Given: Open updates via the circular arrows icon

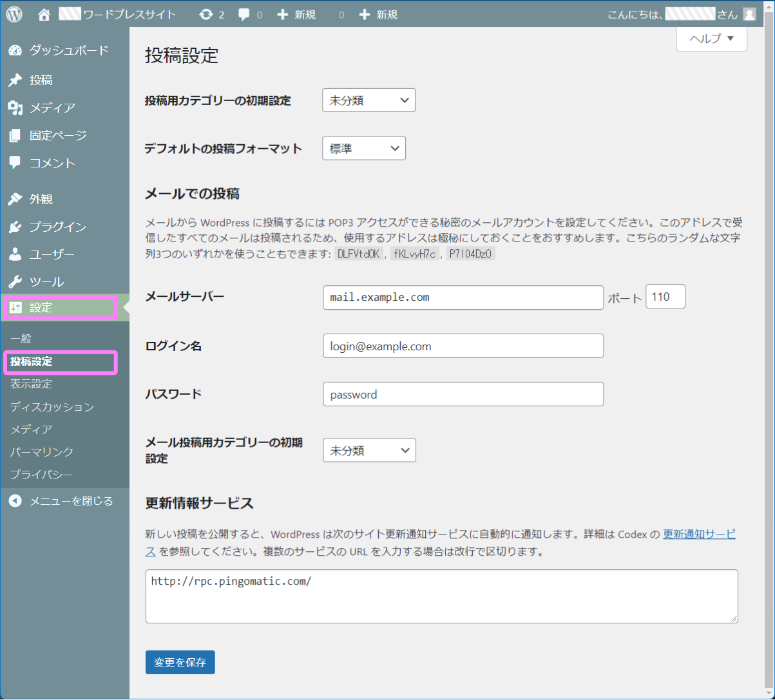Looking at the screenshot, I should pyautogui.click(x=206, y=14).
